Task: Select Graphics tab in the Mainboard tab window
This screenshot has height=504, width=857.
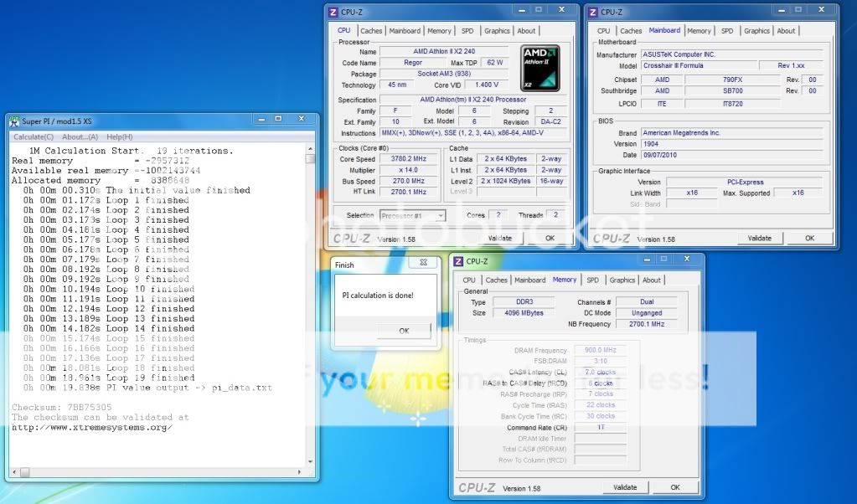Action: (756, 31)
